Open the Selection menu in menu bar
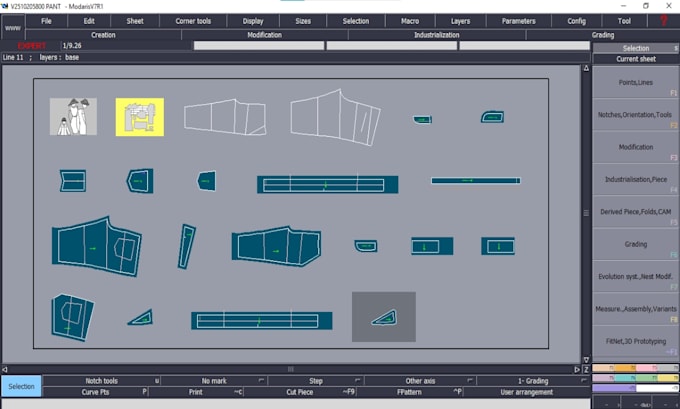Image resolution: width=680 pixels, height=409 pixels. 356,21
